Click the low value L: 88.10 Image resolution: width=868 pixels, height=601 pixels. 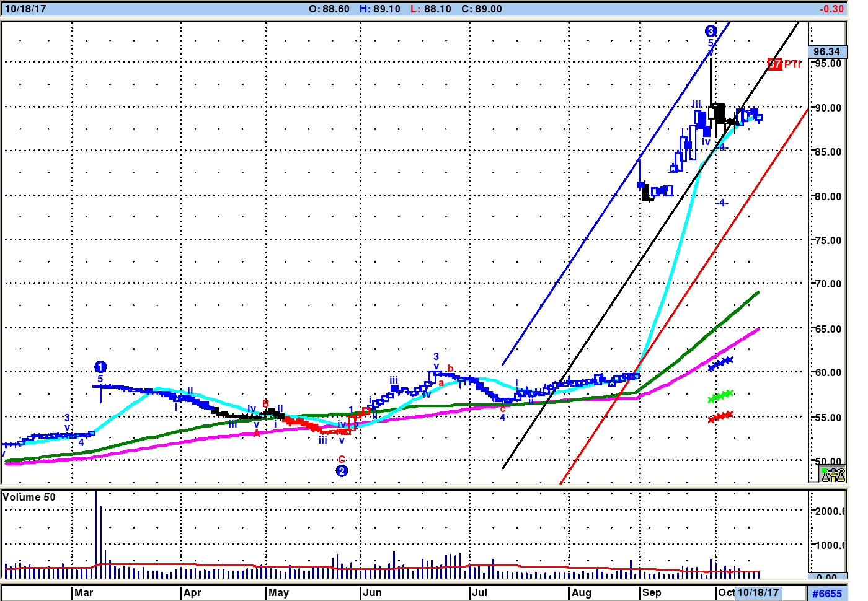pos(431,9)
